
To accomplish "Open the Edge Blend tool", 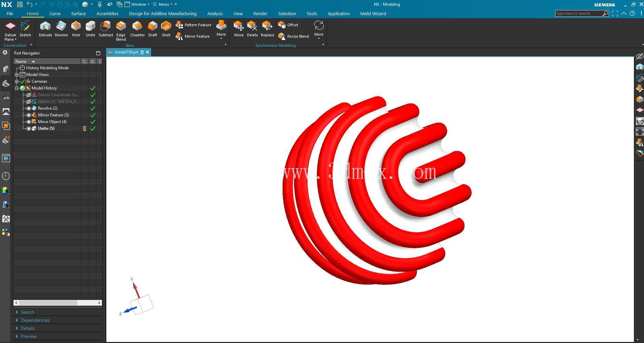I will (x=121, y=31).
